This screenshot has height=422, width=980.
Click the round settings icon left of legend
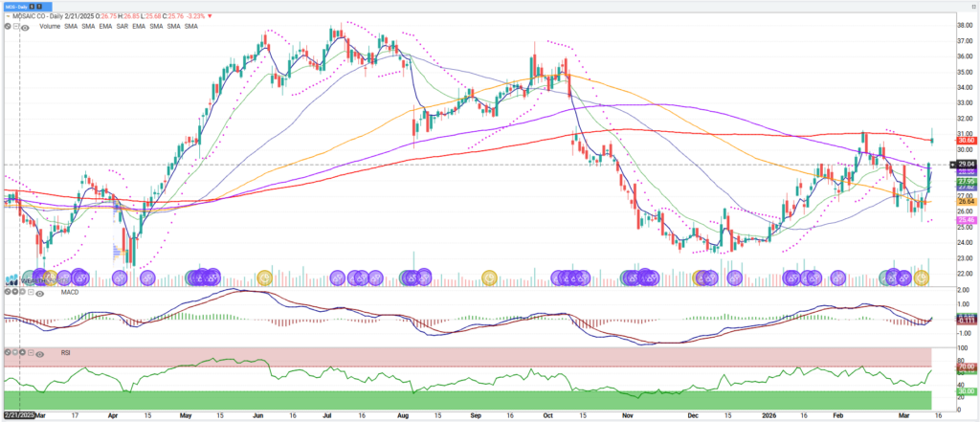[7, 28]
